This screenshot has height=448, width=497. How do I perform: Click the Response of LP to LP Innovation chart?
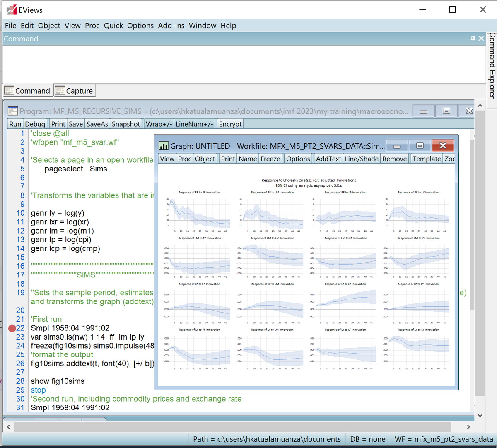[x=345, y=303]
